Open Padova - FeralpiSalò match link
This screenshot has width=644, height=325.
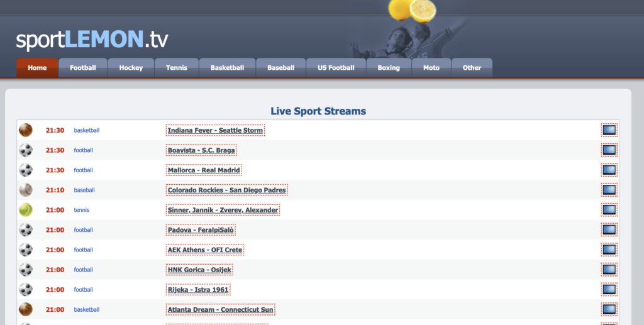(201, 230)
